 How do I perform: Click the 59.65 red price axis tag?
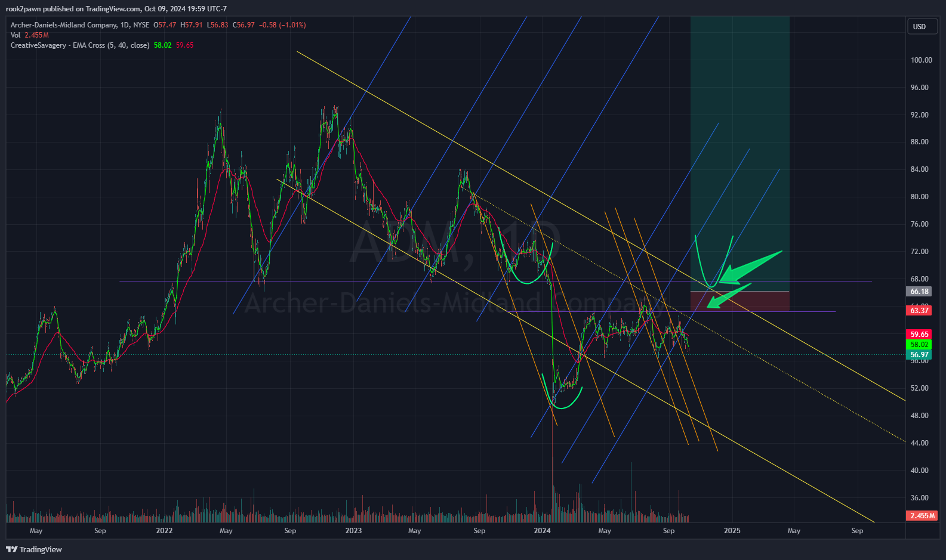[x=919, y=335]
